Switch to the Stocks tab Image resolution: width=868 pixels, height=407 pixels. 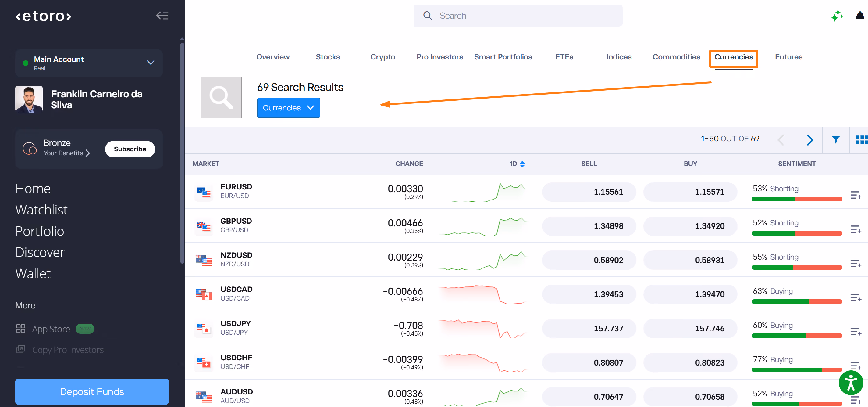pyautogui.click(x=328, y=57)
